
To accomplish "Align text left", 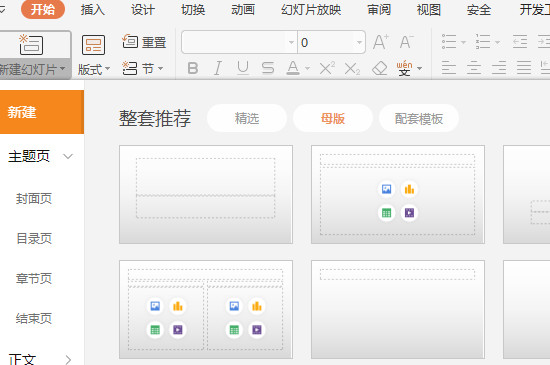I will coord(449,68).
